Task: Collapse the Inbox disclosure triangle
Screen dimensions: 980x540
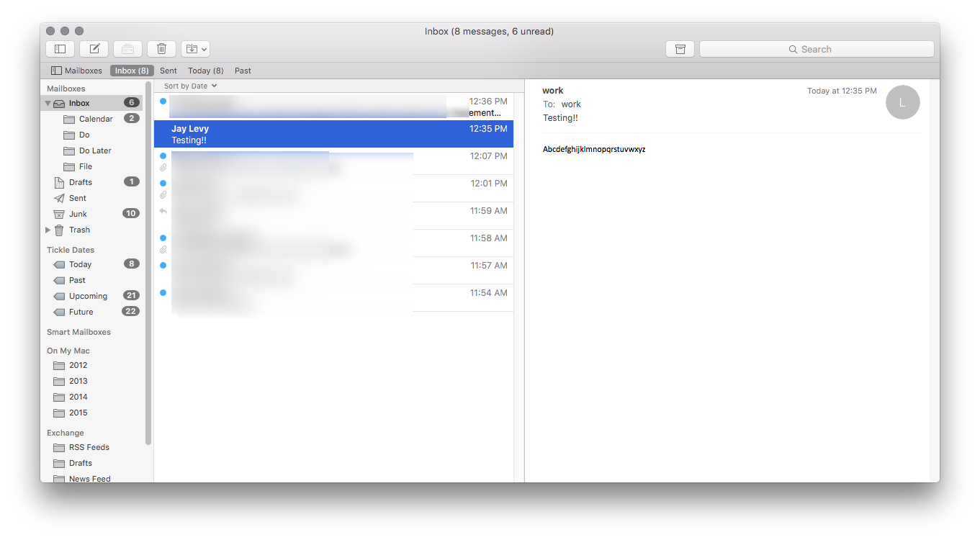Action: click(47, 103)
